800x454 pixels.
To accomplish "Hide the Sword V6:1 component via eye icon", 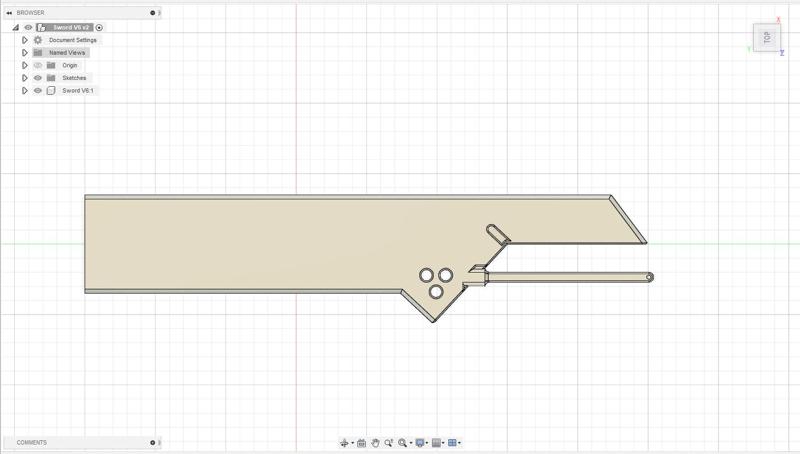I will point(38,90).
